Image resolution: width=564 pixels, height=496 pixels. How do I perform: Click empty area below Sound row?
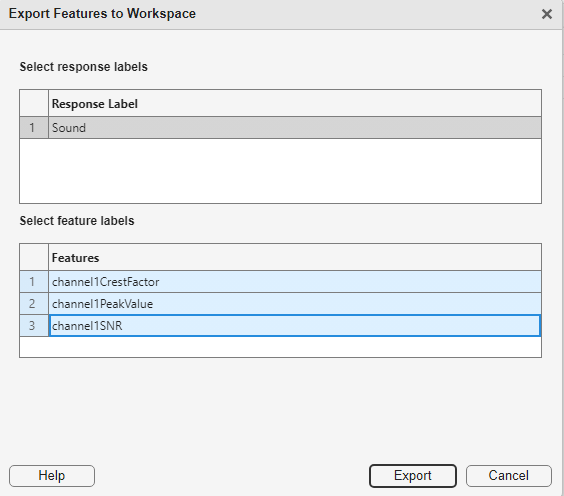point(281,171)
